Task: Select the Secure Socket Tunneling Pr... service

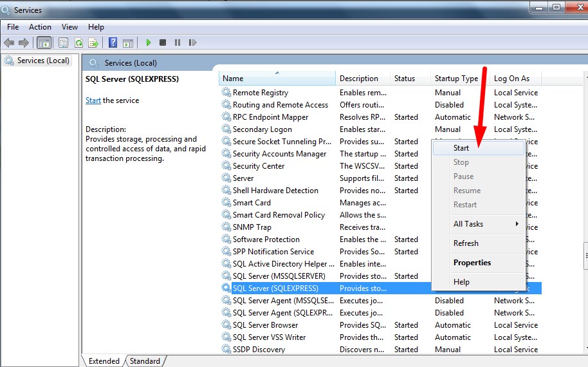Action: click(x=282, y=142)
